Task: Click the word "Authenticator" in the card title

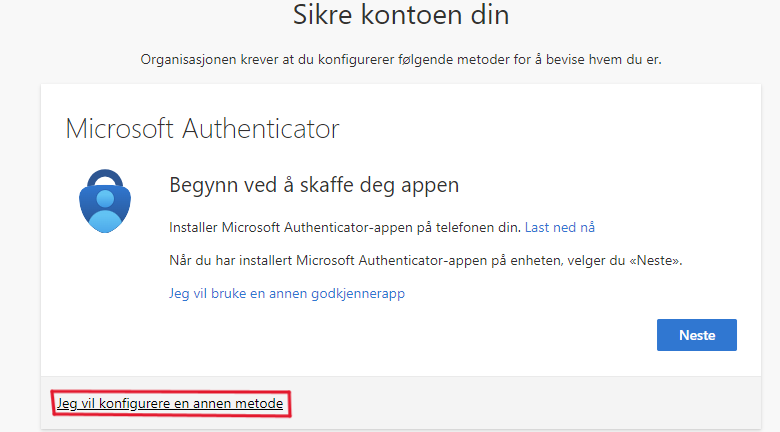Action: click(264, 128)
